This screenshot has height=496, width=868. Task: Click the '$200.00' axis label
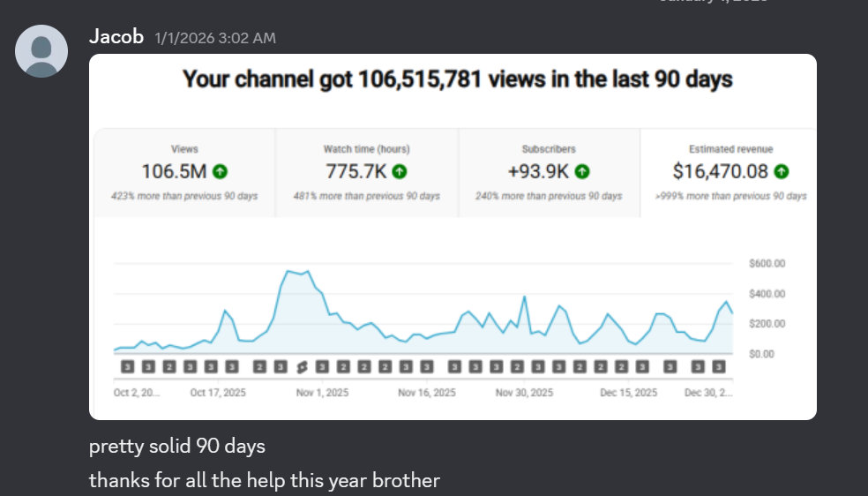[x=767, y=324]
